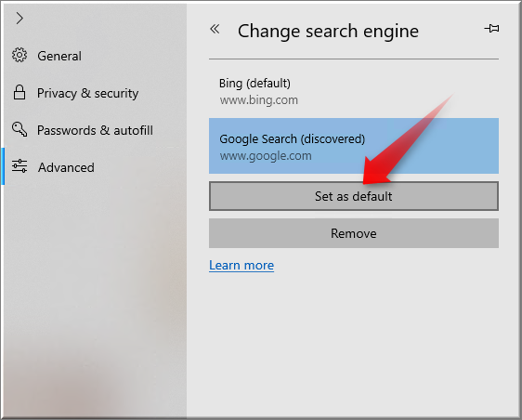Select Google Search (discovered) entry name

click(292, 138)
